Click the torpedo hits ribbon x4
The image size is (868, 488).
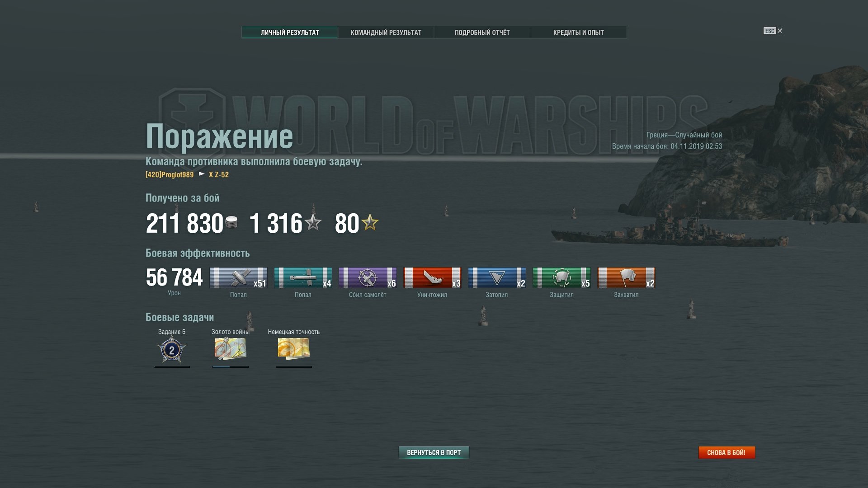point(303,277)
